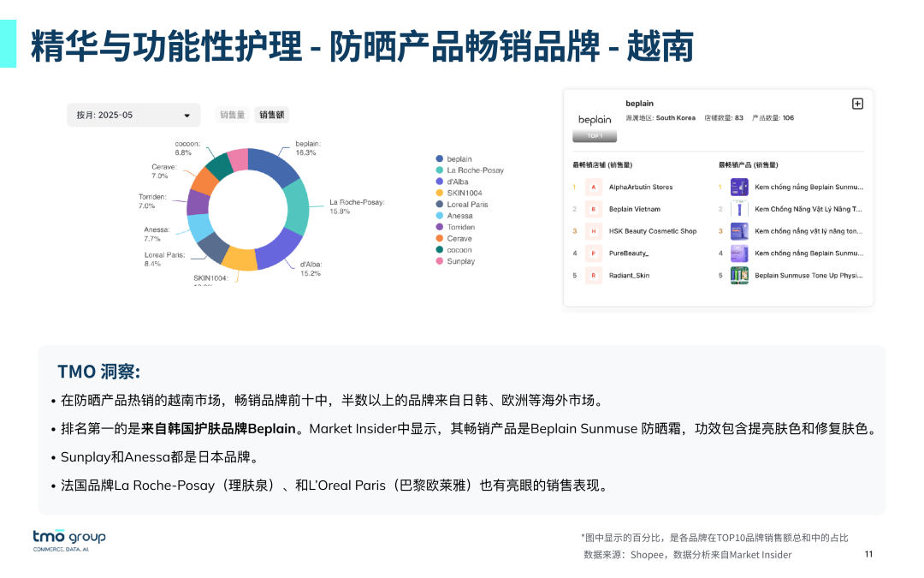Screen dimensions: 924x578
Task: Toggle Cerave legend entry
Action: [x=453, y=238]
